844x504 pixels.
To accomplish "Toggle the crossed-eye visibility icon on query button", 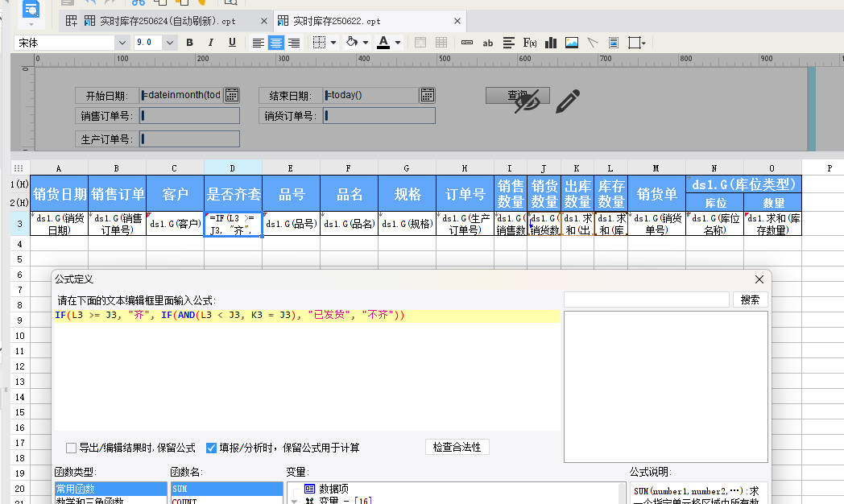I will [527, 101].
